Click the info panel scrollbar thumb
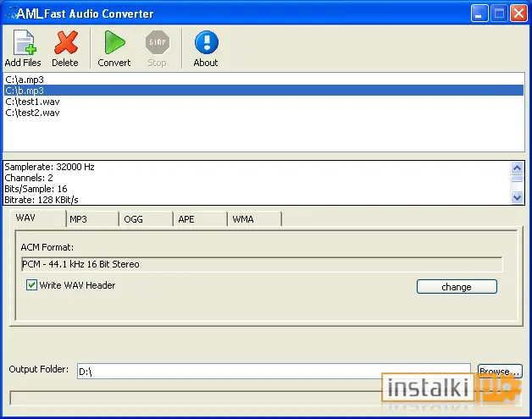The image size is (532, 419). point(517,179)
